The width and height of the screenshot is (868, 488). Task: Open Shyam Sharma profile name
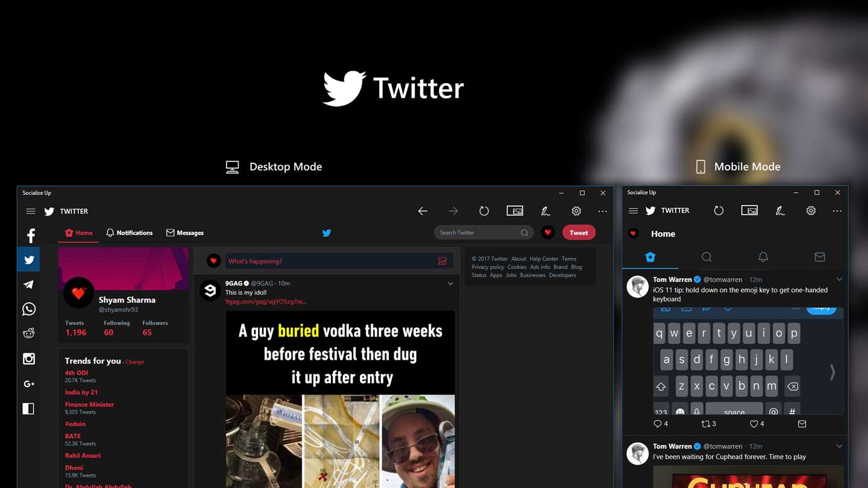pos(127,299)
